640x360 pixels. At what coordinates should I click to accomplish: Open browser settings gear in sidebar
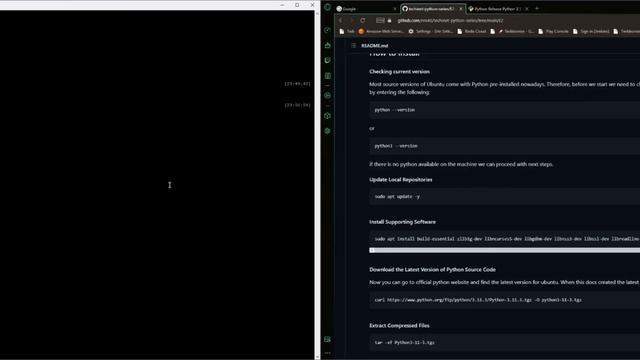pyautogui.click(x=327, y=131)
